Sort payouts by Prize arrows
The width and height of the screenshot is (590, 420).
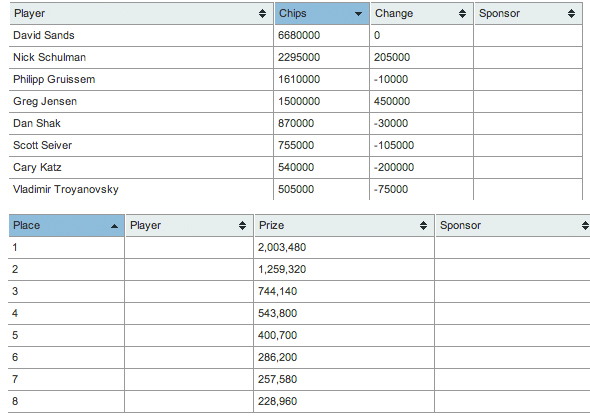tap(423, 225)
